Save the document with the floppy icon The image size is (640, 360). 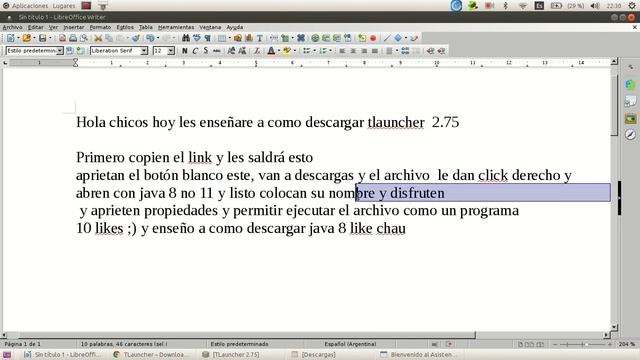42,38
